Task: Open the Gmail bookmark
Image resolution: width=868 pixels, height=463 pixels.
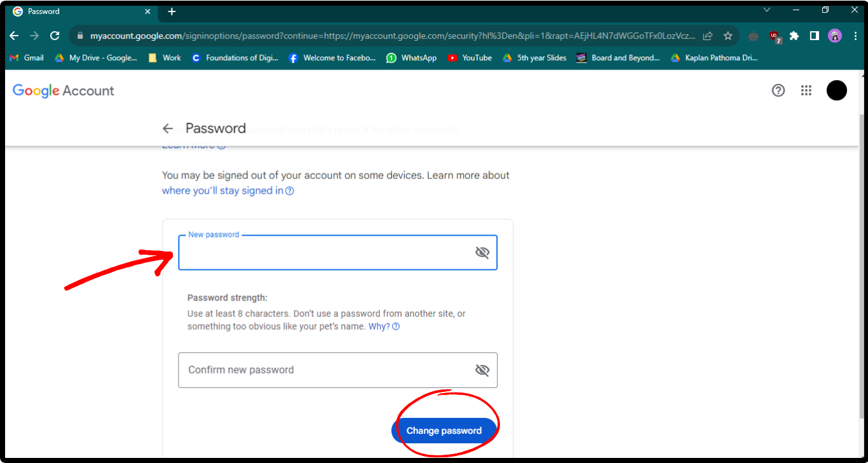Action: tap(27, 58)
